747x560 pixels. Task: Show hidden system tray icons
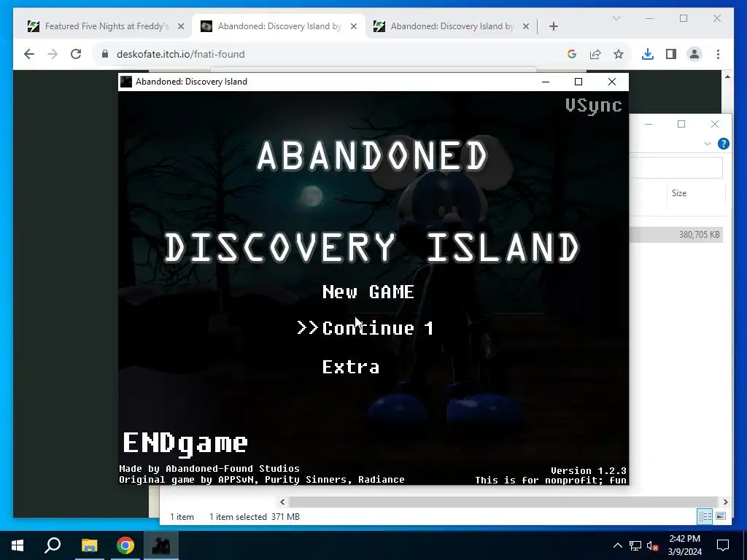[617, 545]
